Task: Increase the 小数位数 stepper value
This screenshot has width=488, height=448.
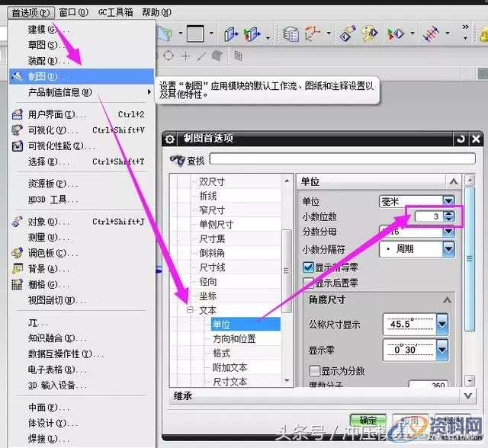Action: pyautogui.click(x=448, y=213)
